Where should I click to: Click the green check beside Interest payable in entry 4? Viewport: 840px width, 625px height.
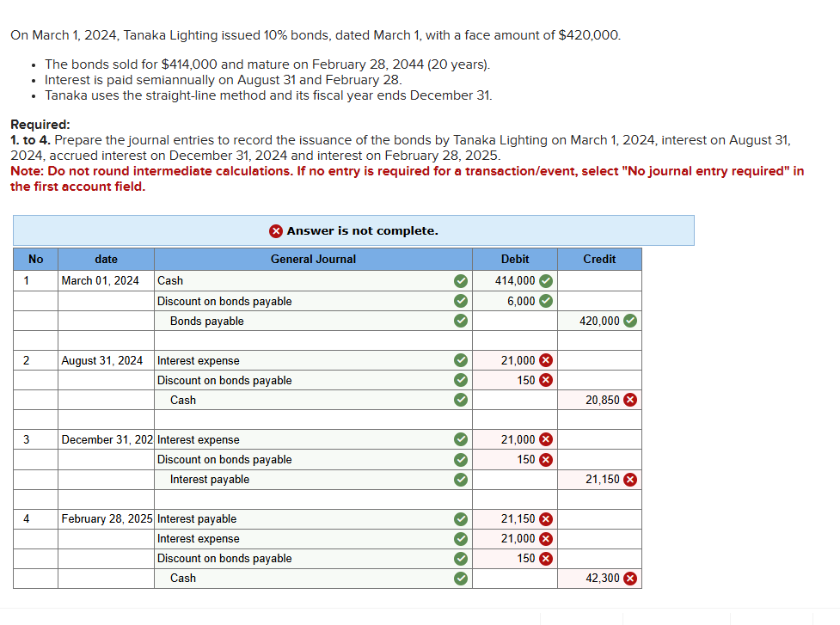tap(461, 518)
